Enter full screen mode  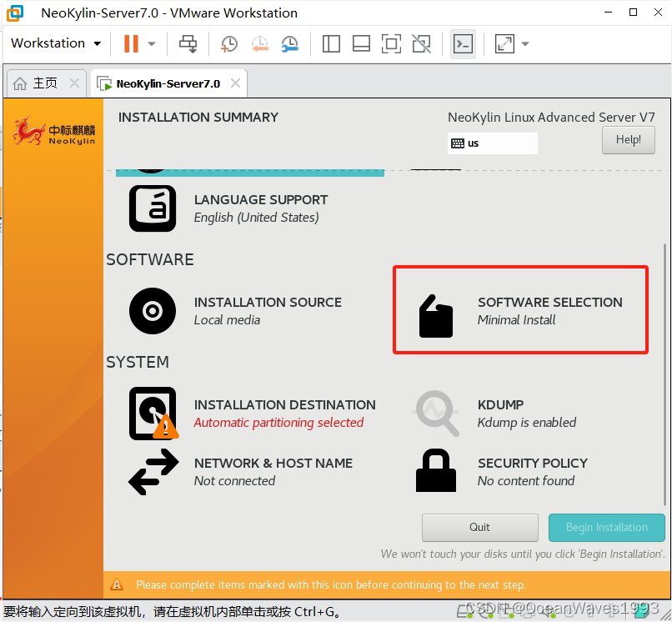tap(391, 43)
